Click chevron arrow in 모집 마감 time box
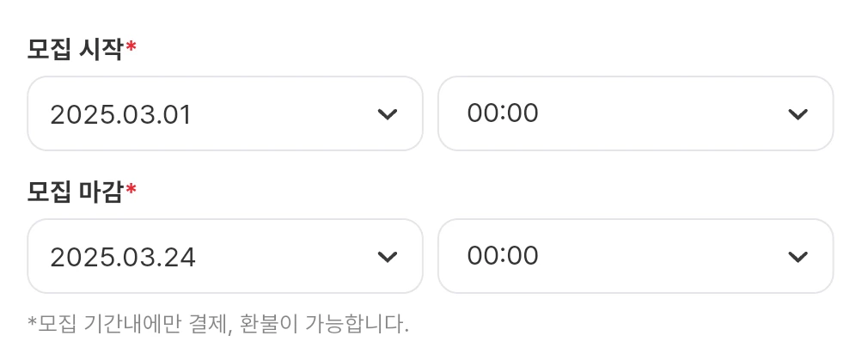Image resolution: width=868 pixels, height=354 pixels. [798, 256]
